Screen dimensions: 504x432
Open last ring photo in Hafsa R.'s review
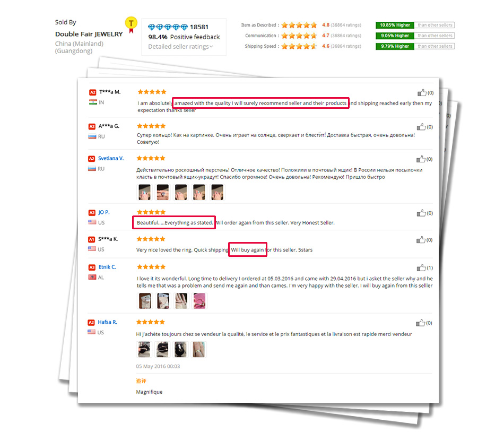tap(198, 349)
